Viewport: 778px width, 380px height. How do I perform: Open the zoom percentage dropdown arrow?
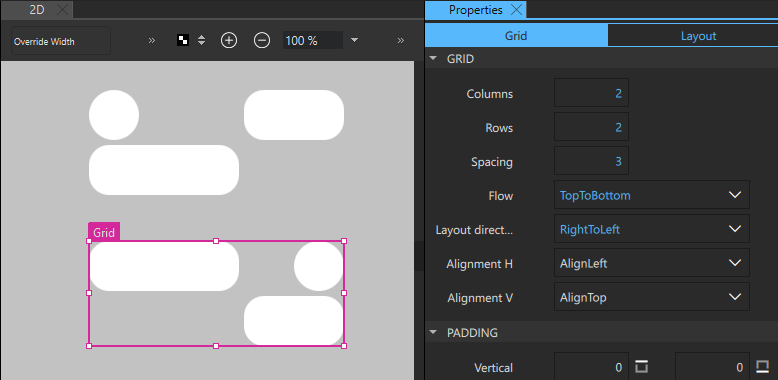coord(354,40)
